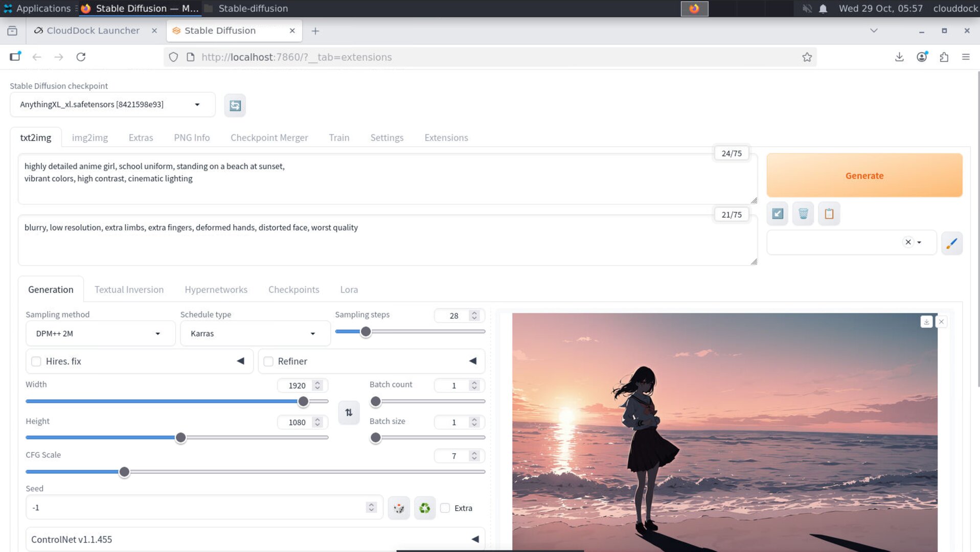The image size is (980, 552).
Task: Open the Lora tab
Action: [x=349, y=289]
